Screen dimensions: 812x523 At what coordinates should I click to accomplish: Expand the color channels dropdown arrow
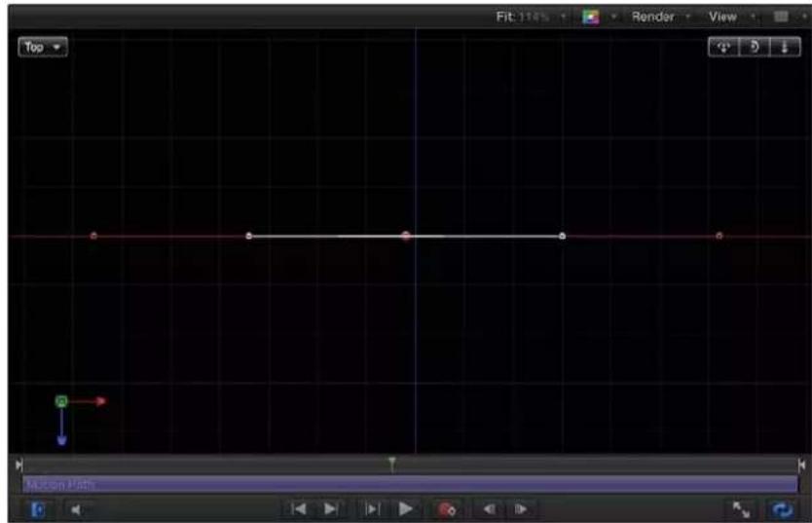(x=613, y=18)
